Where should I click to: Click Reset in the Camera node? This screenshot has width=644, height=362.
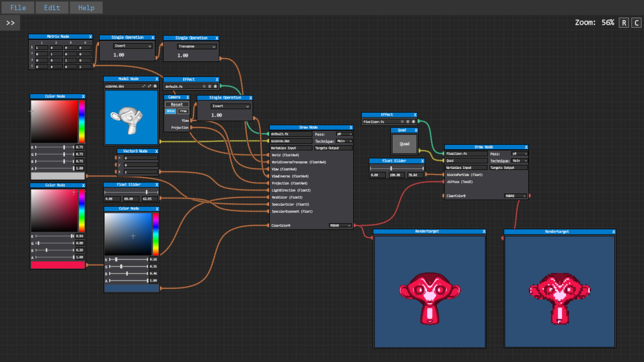tap(177, 104)
